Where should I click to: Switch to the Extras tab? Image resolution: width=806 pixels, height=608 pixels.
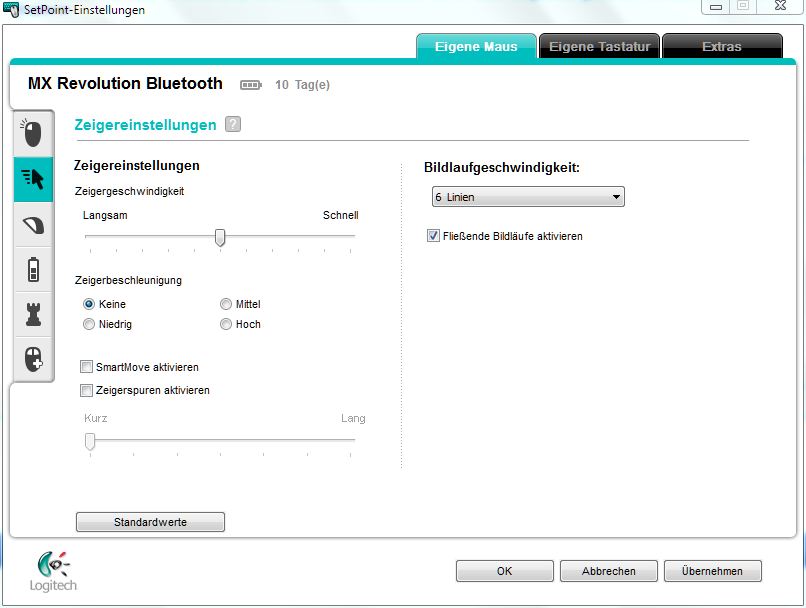click(722, 46)
